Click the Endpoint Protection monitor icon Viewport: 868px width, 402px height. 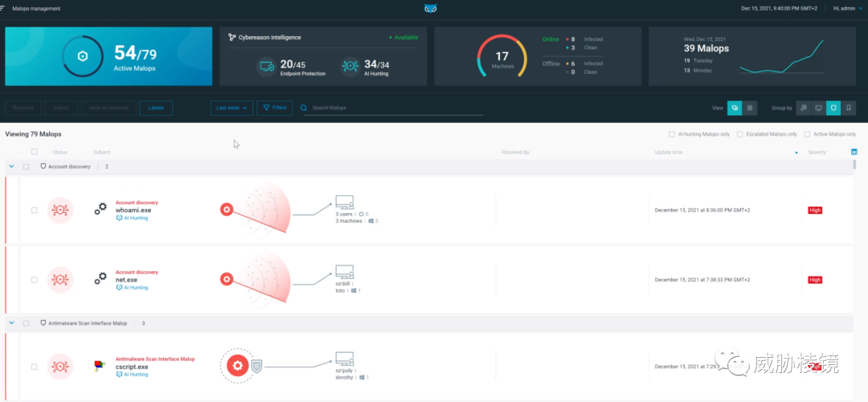(266, 67)
